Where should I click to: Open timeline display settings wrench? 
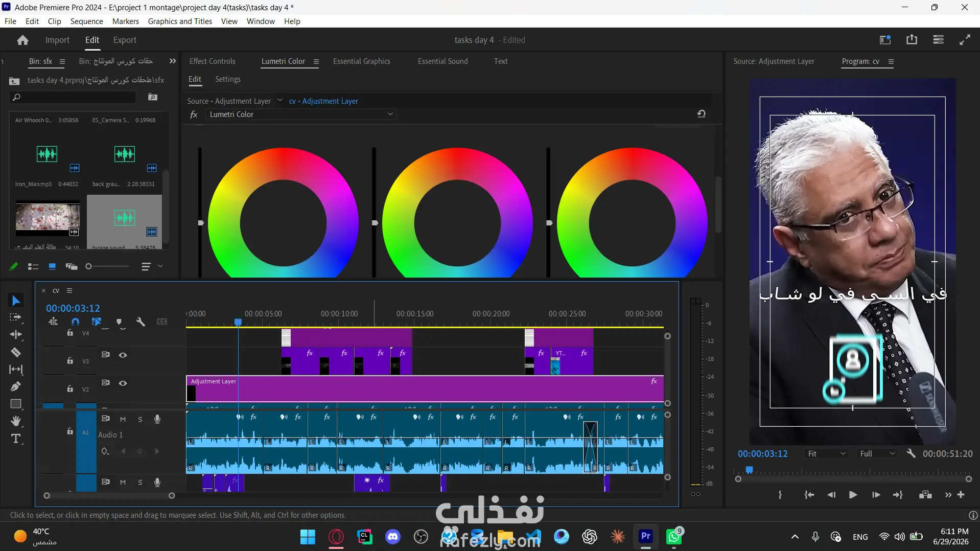141,322
